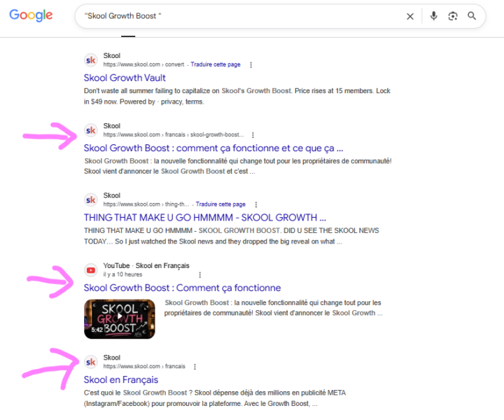The height and width of the screenshot is (420, 504).
Task: Open THING THAT MAKE U GO HMMMM result
Action: coord(204,218)
